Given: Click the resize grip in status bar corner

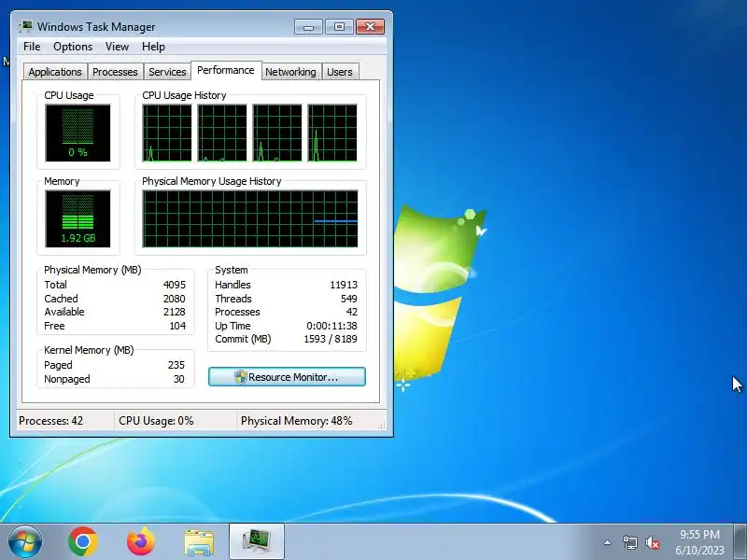Looking at the screenshot, I should coord(382,426).
